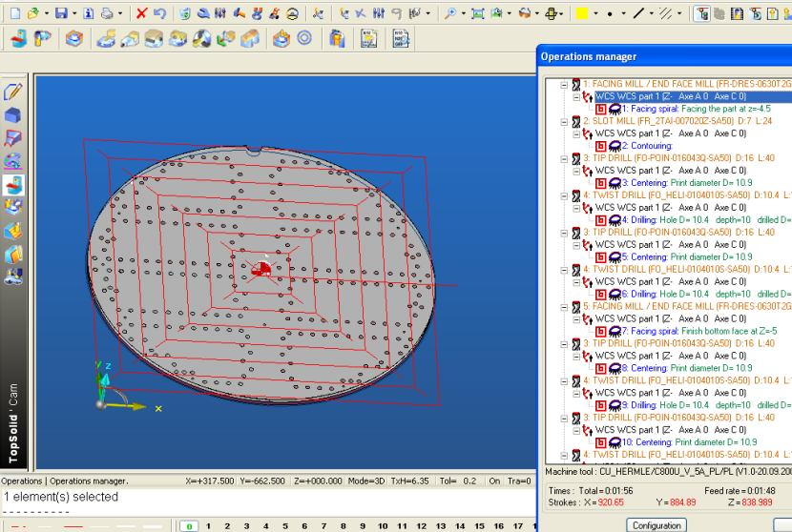This screenshot has height=532, width=792.
Task: Click the milling machine icon in second toolbar
Action: click(18, 38)
